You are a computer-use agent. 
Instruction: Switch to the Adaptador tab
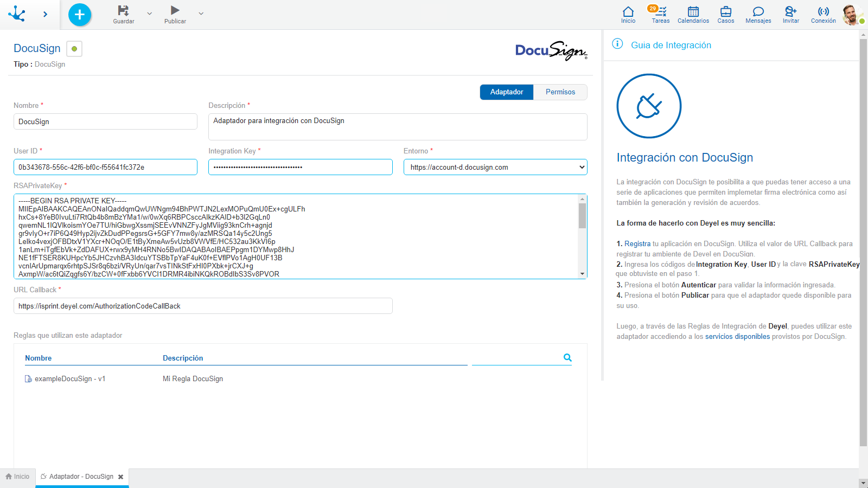(507, 92)
